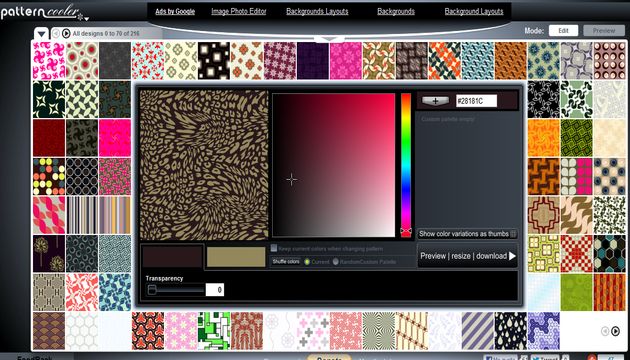Enable Keep current colors when changing pattern
This screenshot has height=360, width=630.
(x=274, y=248)
